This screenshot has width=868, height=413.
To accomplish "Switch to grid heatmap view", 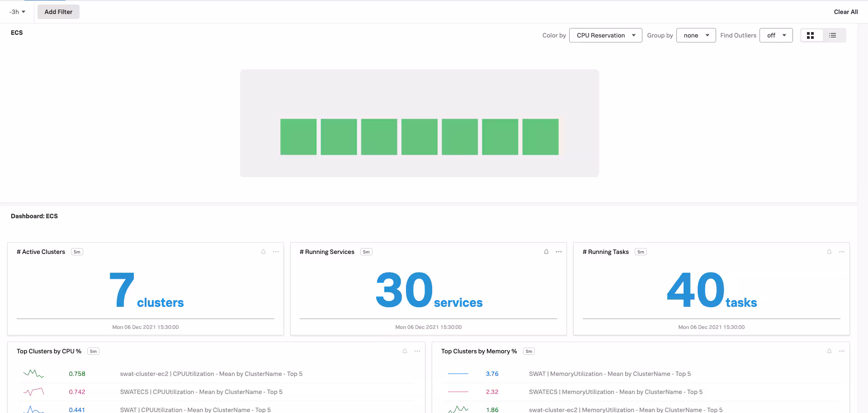I will point(810,35).
